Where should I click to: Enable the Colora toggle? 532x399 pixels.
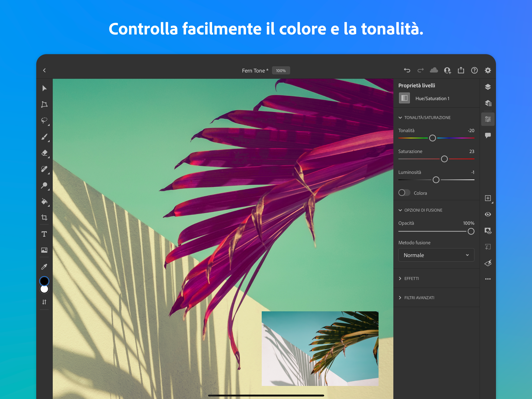tap(404, 192)
